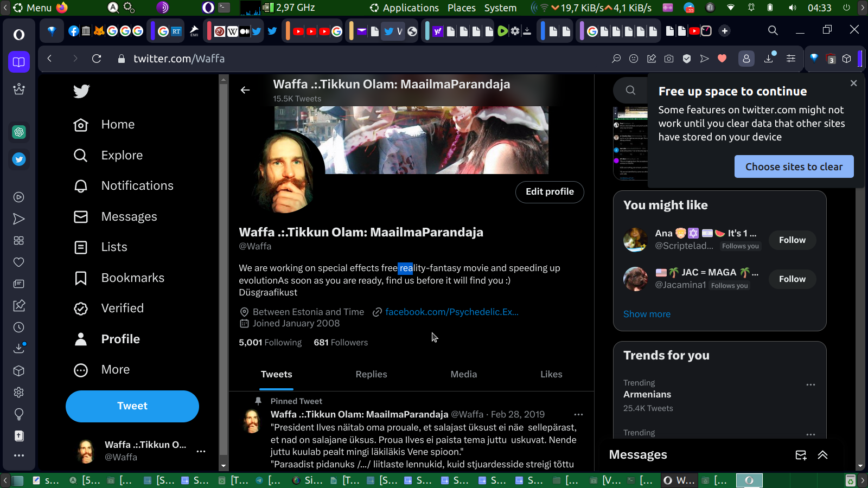Image resolution: width=868 pixels, height=488 pixels.
Task: Open Notifications in Twitter navigation
Action: [x=124, y=186]
